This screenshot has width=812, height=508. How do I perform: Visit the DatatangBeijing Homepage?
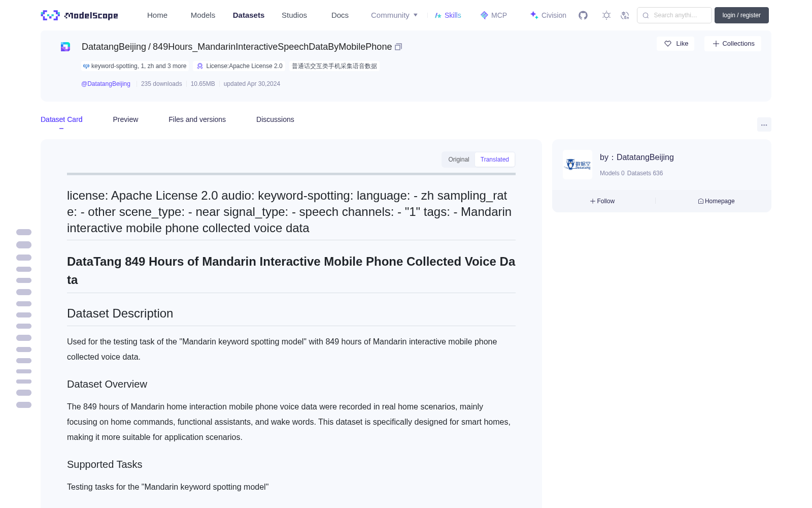716,201
